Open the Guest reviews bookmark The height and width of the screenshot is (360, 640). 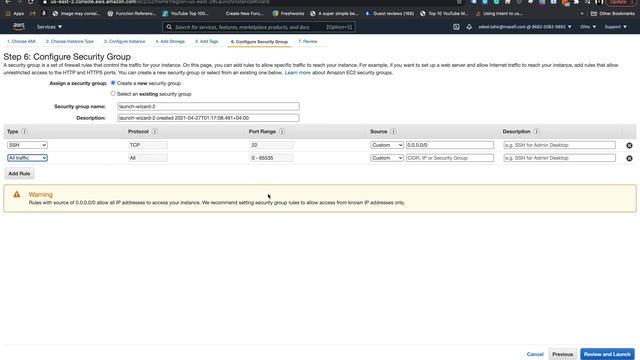389,13
